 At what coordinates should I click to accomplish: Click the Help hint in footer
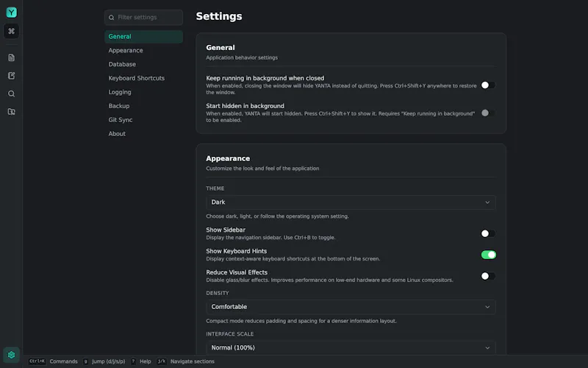click(x=141, y=361)
